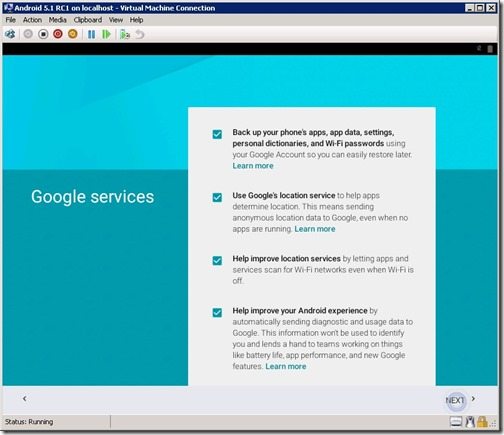Pause the virtual machine

[91, 34]
